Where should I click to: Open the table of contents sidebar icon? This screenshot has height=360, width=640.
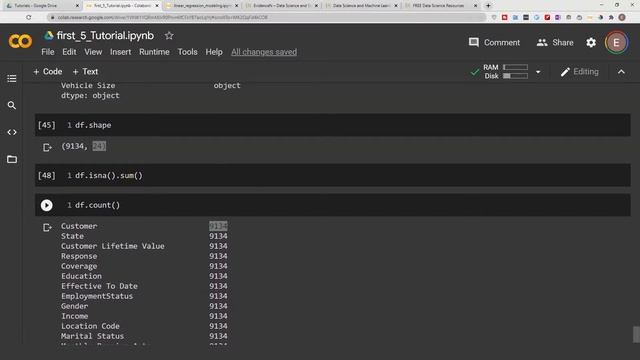12,78
